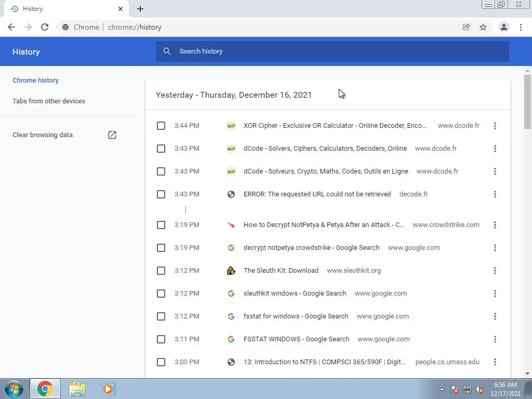Image resolution: width=532 pixels, height=399 pixels.
Task: Open dCode - Solveurs, Crypto, Maths link
Action: [326, 171]
